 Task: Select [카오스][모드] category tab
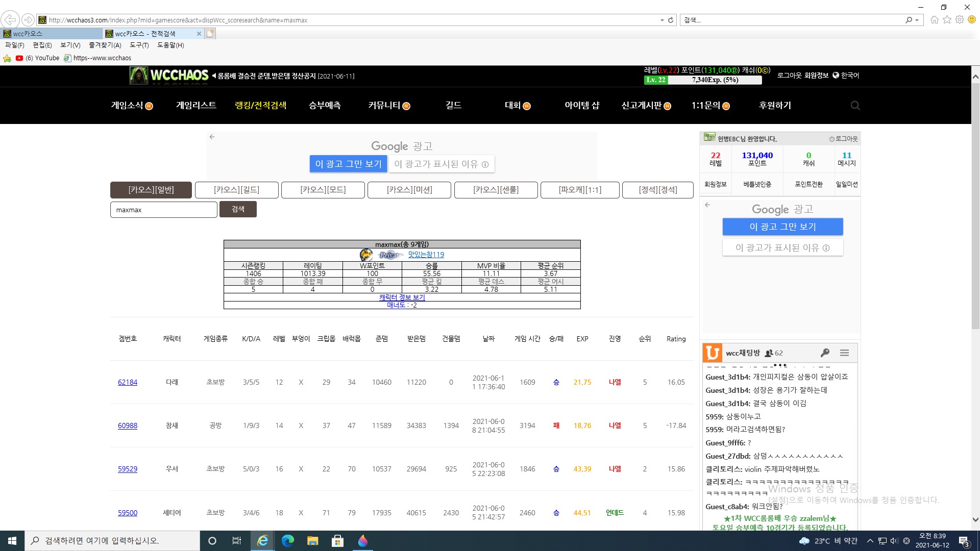323,190
